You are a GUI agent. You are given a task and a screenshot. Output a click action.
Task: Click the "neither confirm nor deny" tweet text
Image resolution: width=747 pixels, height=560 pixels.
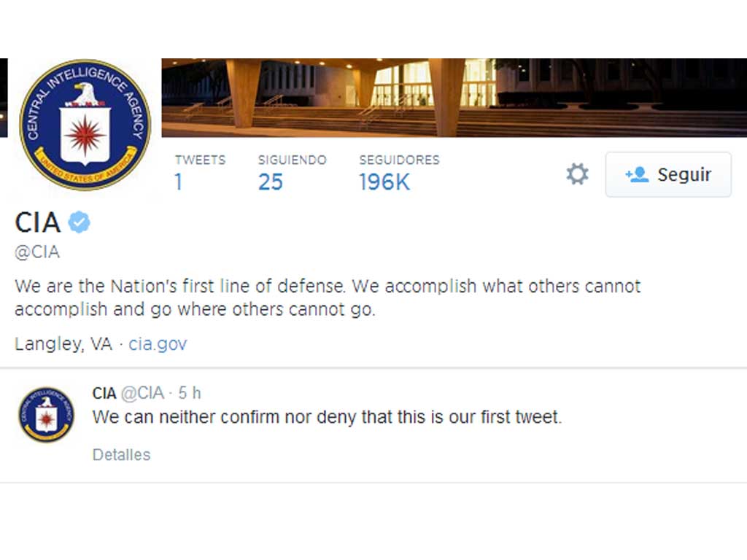click(327, 418)
